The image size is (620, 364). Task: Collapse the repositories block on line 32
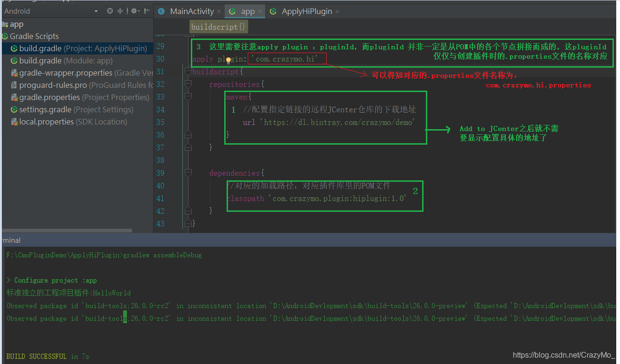click(188, 84)
